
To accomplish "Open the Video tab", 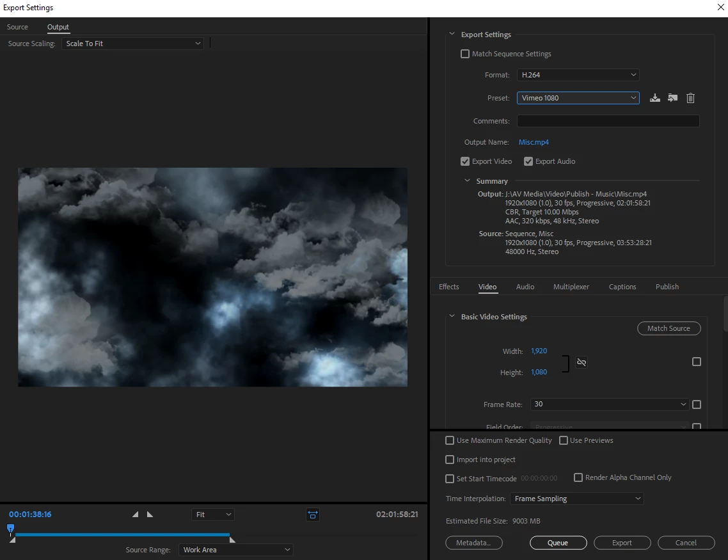I will (487, 287).
